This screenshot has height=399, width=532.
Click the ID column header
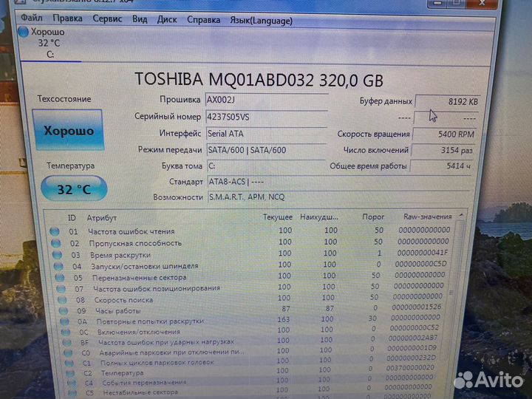coord(72,218)
